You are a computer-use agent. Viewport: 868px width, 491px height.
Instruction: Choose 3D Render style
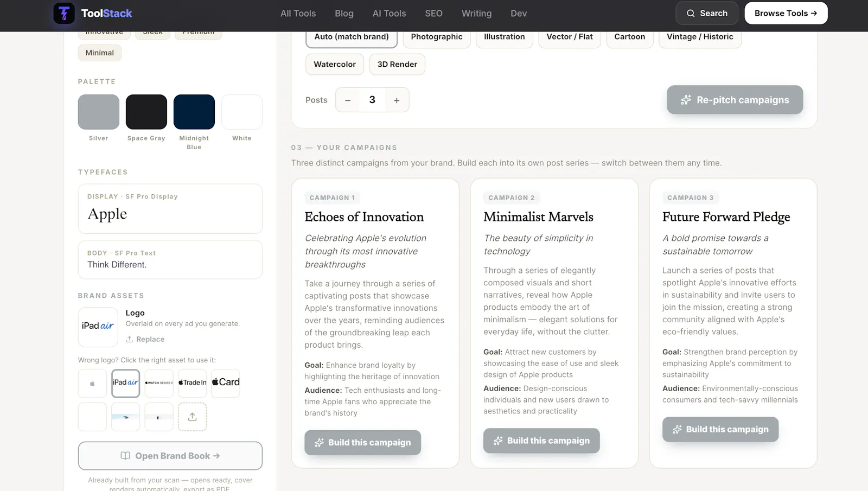pos(397,64)
